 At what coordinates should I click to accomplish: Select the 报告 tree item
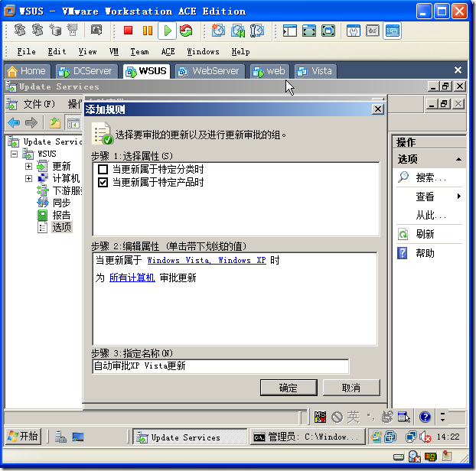(x=61, y=215)
